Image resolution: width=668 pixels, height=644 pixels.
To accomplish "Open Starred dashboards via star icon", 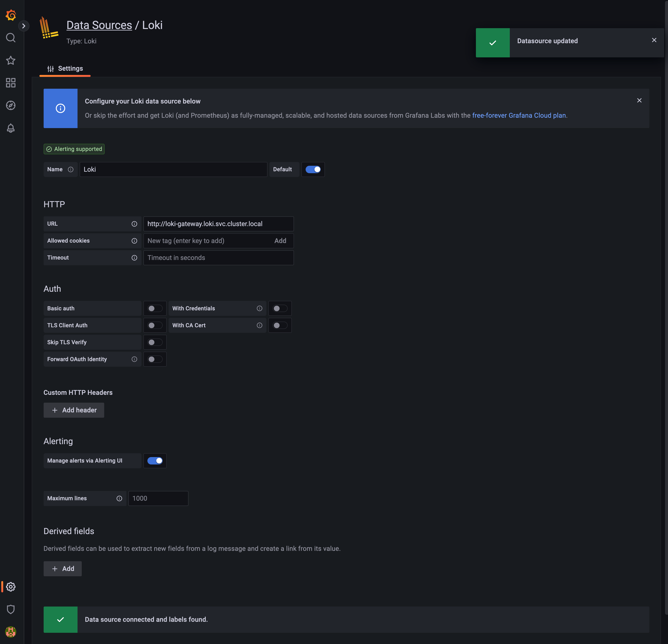I will [x=11, y=60].
